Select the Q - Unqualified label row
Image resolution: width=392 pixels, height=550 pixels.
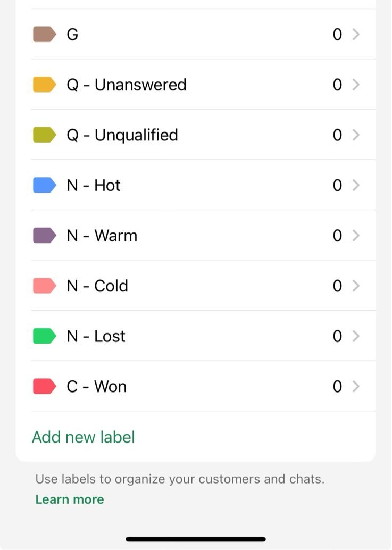122,135
